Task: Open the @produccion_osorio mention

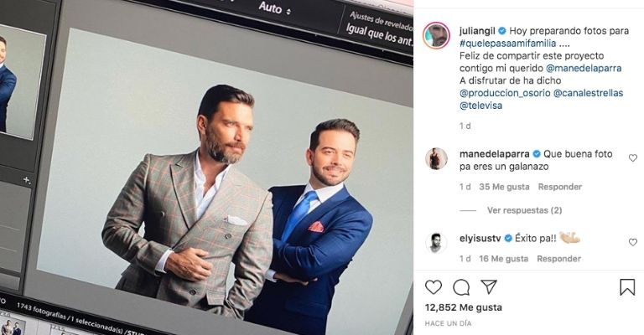Action: [505, 93]
